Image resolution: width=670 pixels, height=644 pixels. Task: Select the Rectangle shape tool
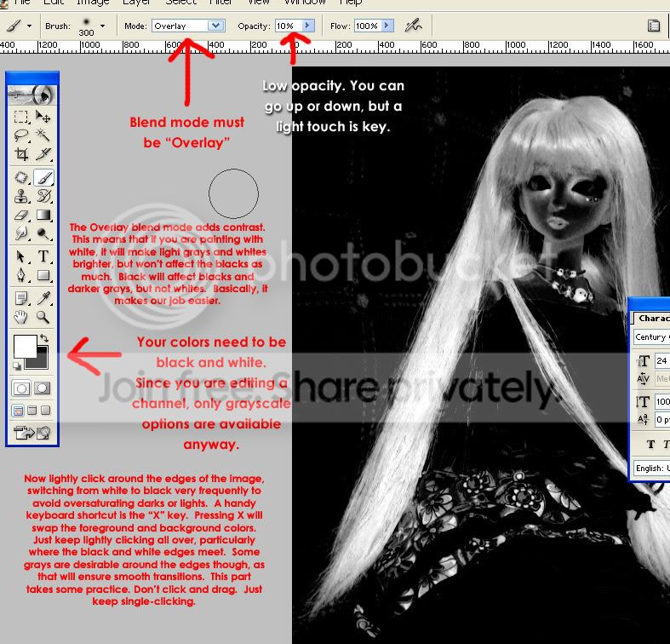tap(43, 275)
